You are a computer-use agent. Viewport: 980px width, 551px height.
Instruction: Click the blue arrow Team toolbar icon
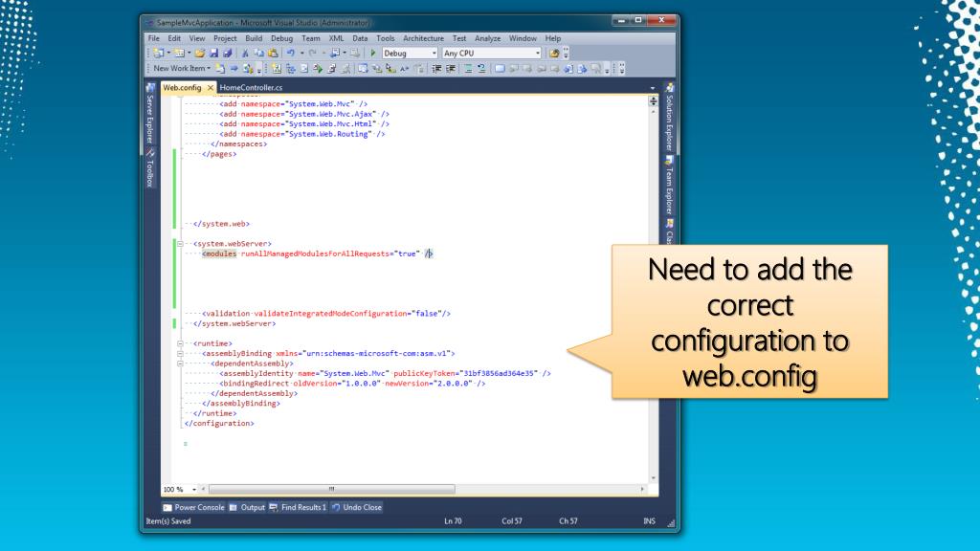234,68
